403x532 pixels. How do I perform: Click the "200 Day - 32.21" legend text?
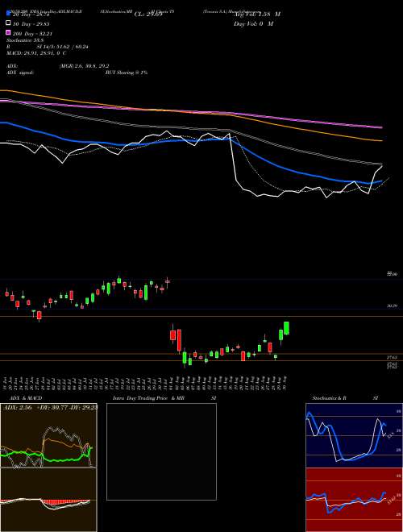tap(32, 34)
